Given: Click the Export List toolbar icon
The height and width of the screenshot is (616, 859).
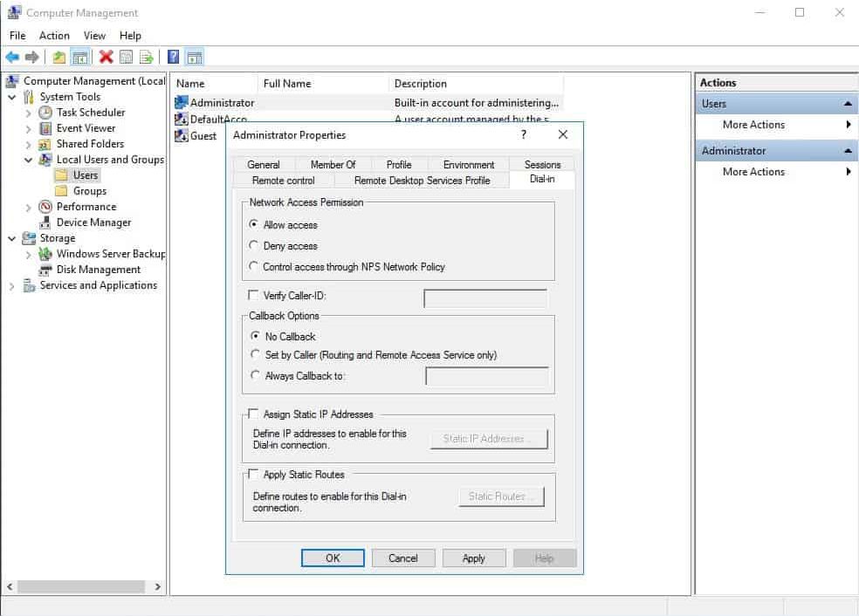Looking at the screenshot, I should [x=147, y=57].
